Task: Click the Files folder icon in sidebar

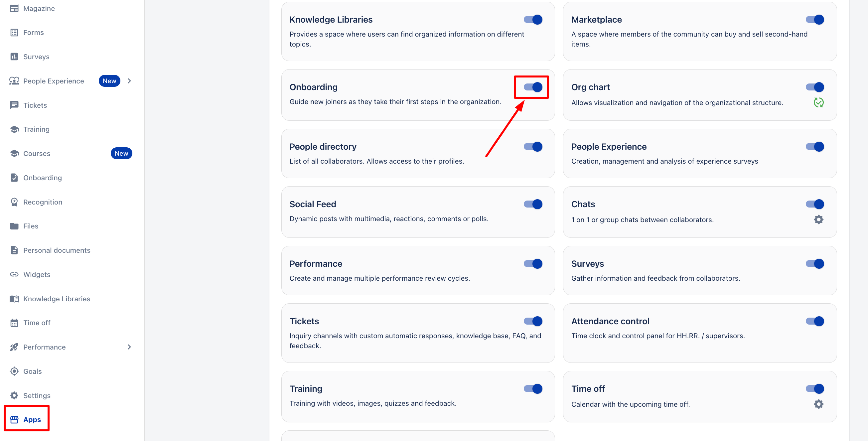Action: click(x=14, y=226)
